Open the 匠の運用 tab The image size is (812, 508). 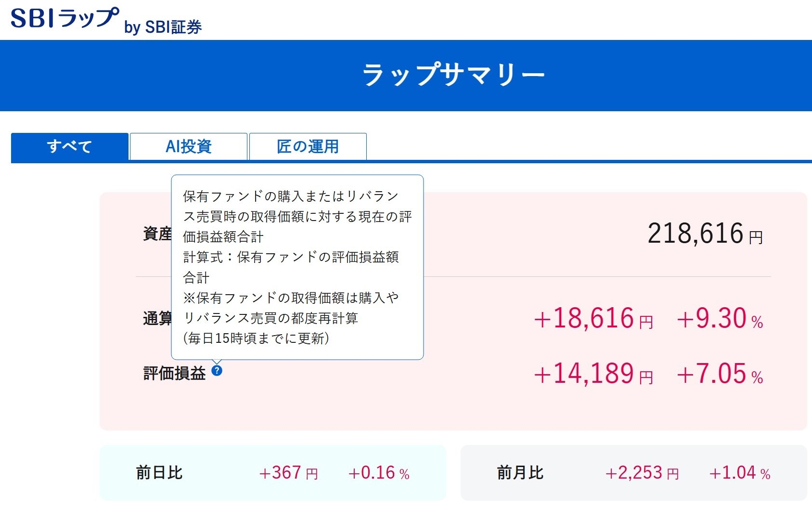pyautogui.click(x=308, y=146)
